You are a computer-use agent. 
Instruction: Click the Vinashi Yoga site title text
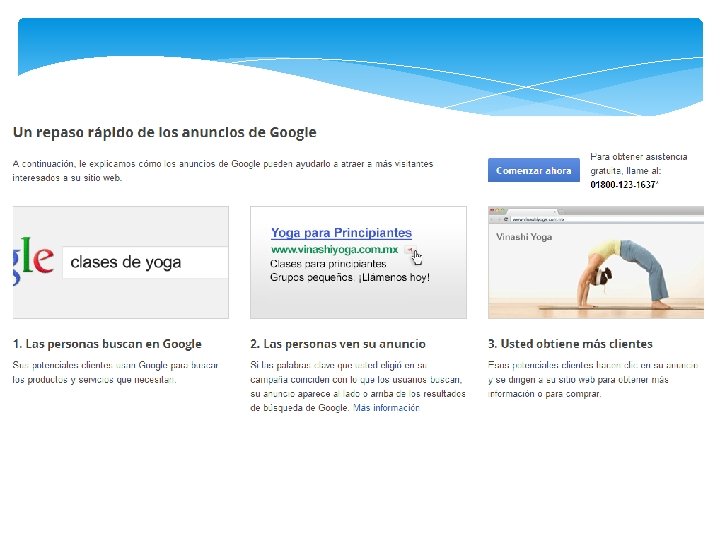pyautogui.click(x=524, y=237)
